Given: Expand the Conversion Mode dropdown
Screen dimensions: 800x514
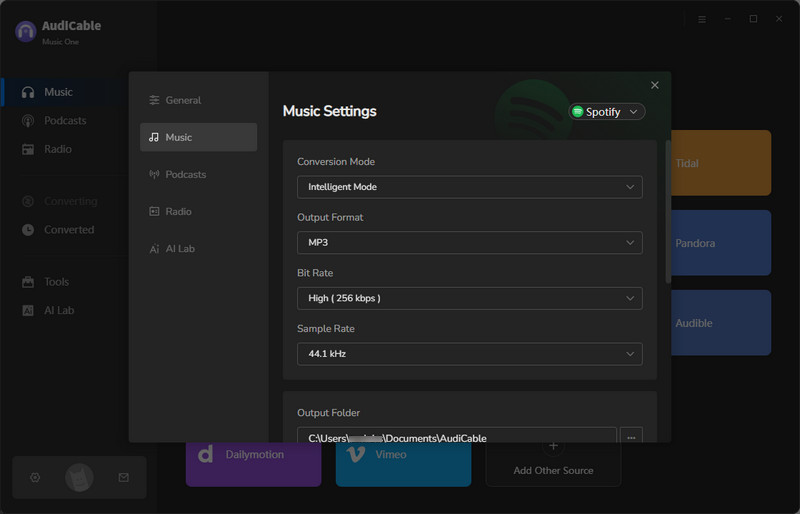Looking at the screenshot, I should click(x=469, y=187).
